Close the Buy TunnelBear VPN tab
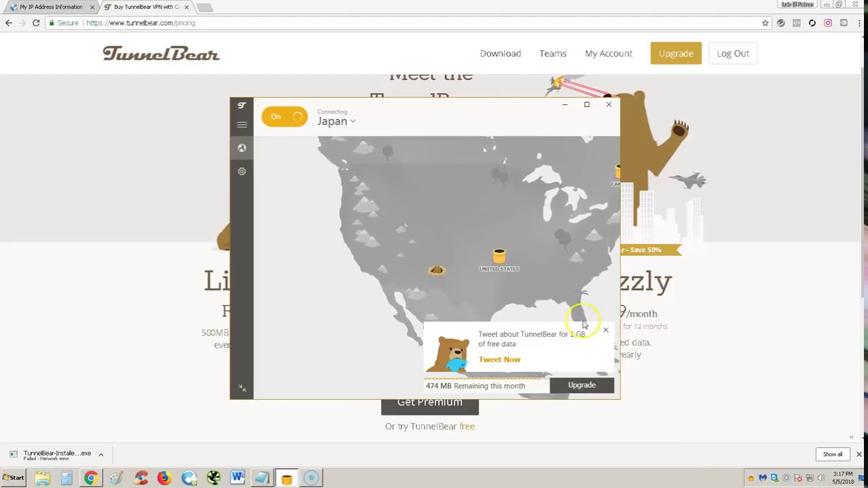The height and width of the screenshot is (488, 868). coord(186,7)
